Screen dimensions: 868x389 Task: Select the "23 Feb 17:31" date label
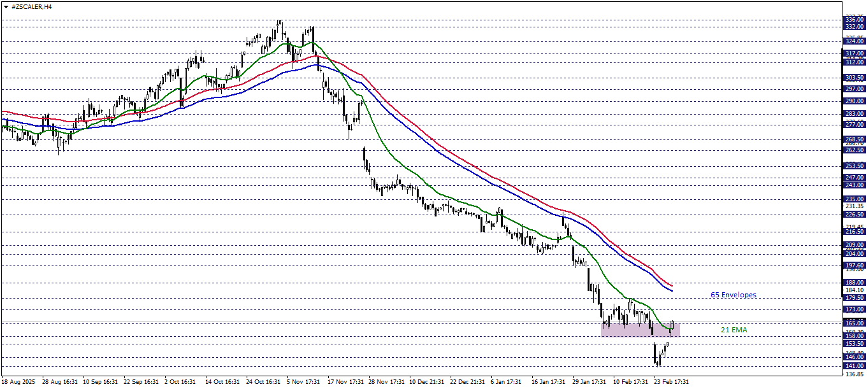pos(672,382)
